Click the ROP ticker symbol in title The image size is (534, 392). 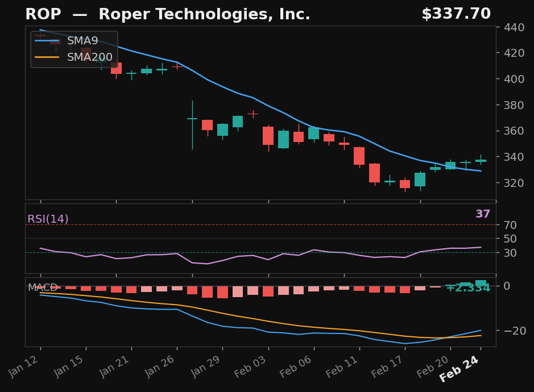(x=43, y=14)
